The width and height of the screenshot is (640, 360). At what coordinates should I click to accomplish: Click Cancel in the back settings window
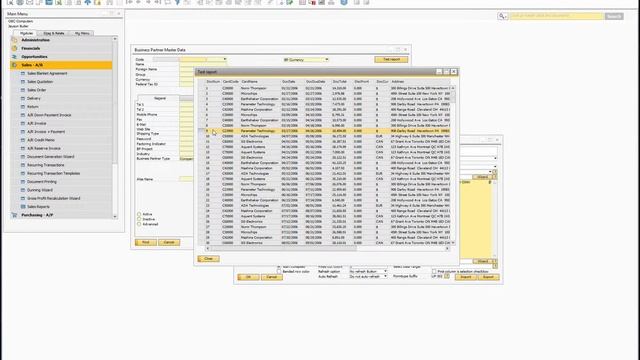point(271,277)
